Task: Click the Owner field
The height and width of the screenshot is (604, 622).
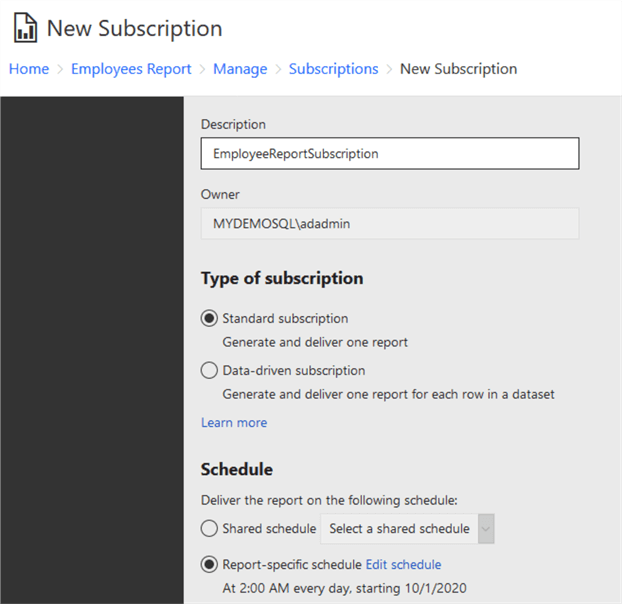Action: tap(390, 224)
